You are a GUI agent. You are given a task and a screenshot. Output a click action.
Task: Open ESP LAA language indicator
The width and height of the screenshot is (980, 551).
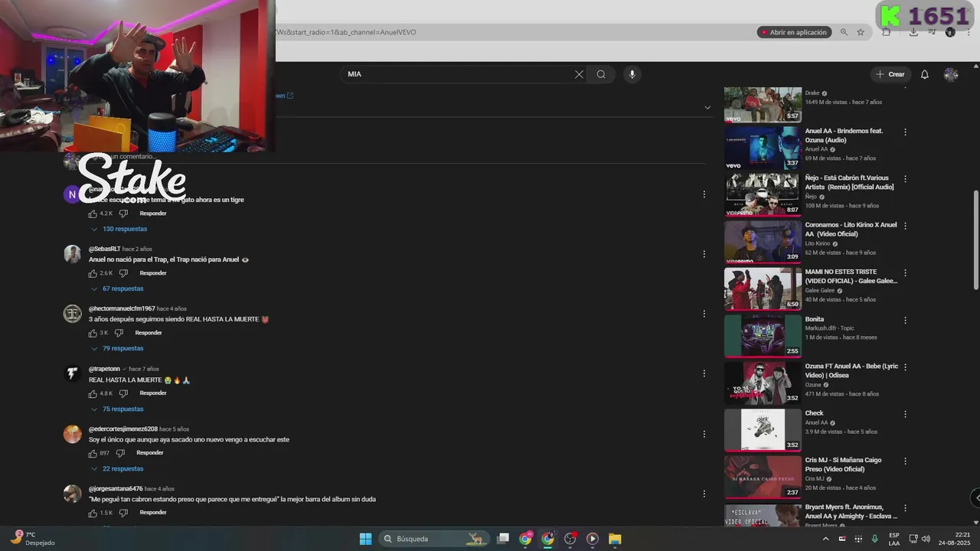tap(894, 539)
